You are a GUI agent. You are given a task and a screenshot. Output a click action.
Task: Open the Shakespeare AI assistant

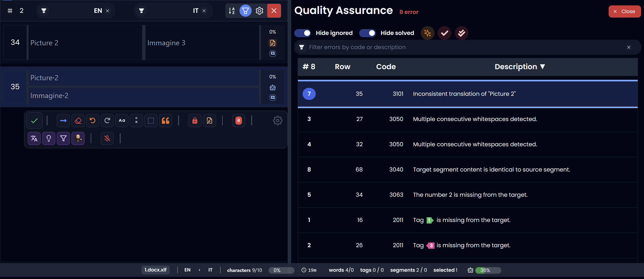(x=78, y=138)
